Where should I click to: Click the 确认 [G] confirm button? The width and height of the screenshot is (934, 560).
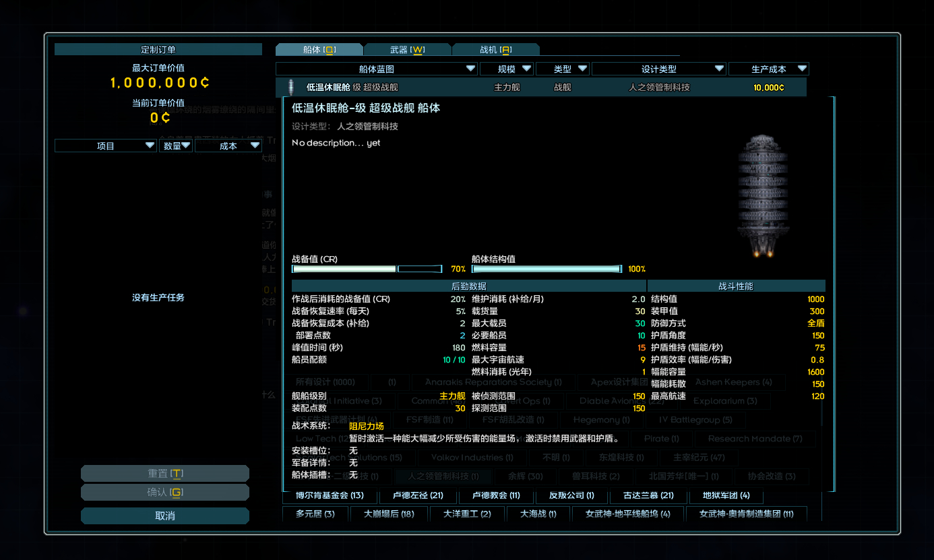[165, 493]
